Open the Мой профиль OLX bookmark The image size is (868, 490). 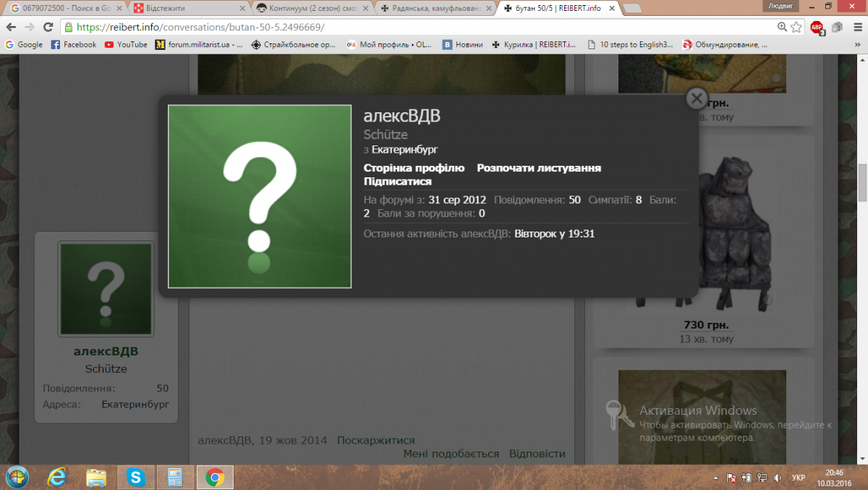click(389, 44)
